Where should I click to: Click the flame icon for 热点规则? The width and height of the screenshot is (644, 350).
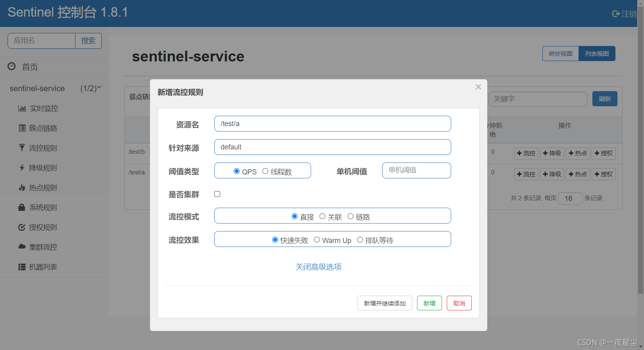pyautogui.click(x=22, y=187)
